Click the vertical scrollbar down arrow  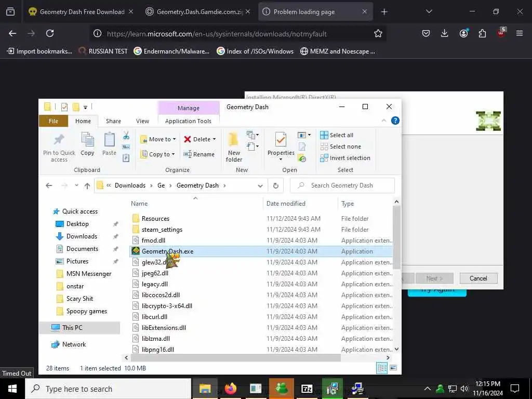396,349
